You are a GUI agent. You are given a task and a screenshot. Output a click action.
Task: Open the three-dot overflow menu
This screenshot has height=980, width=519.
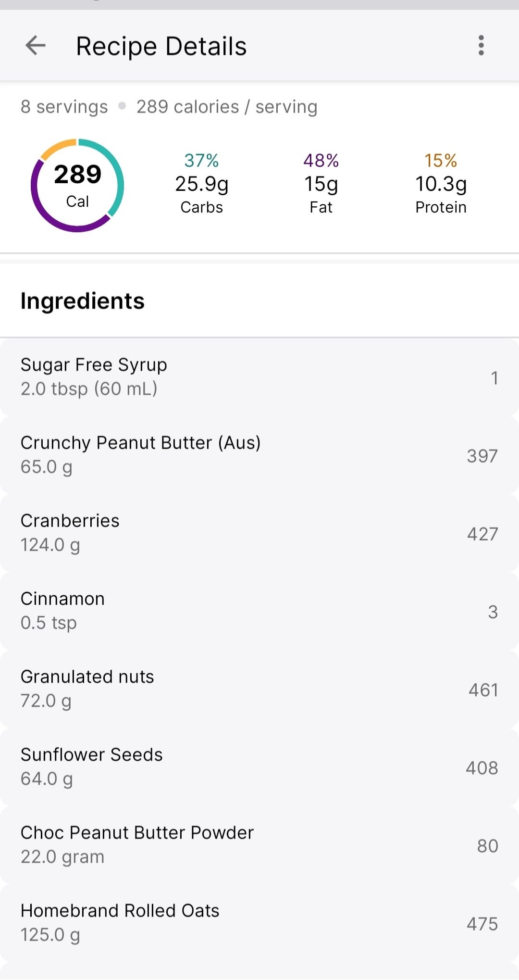[x=481, y=46]
